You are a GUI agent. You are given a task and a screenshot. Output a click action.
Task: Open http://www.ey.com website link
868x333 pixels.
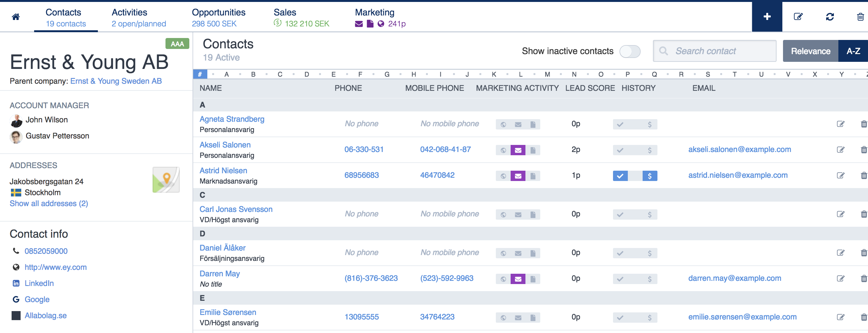(x=56, y=267)
